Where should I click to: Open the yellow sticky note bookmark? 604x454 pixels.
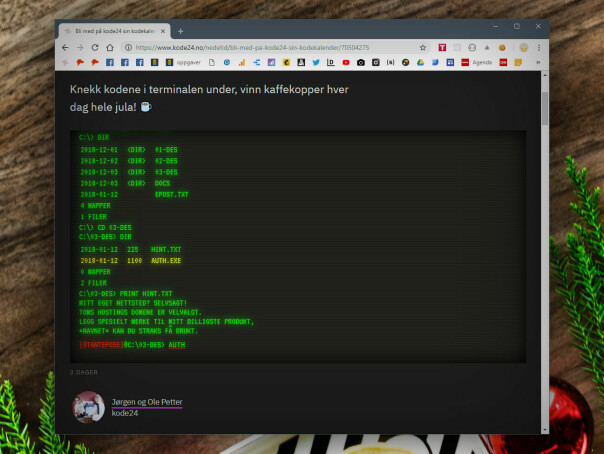[518, 62]
